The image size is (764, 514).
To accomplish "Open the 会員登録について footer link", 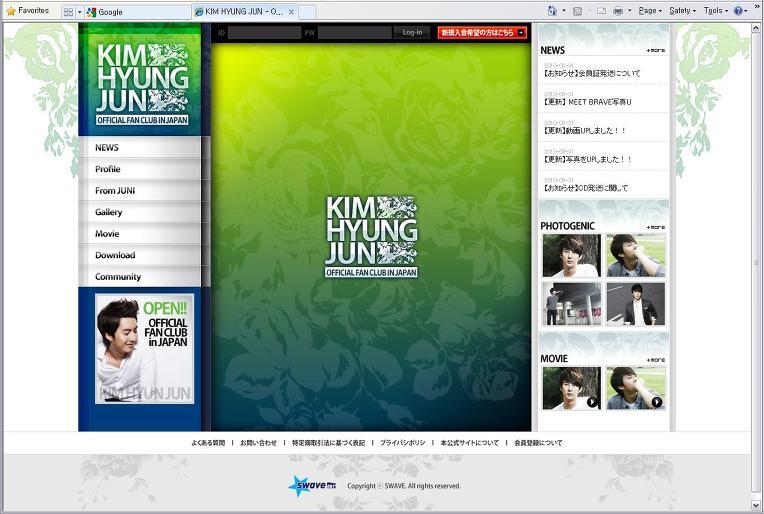I will [x=538, y=443].
